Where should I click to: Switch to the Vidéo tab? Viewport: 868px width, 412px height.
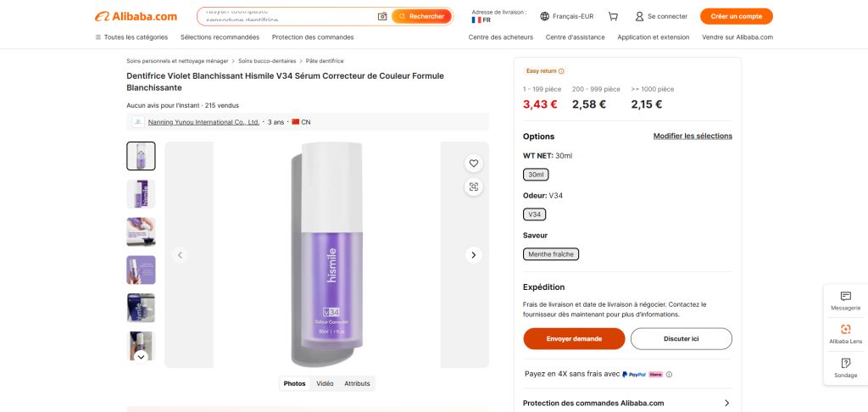coord(325,383)
